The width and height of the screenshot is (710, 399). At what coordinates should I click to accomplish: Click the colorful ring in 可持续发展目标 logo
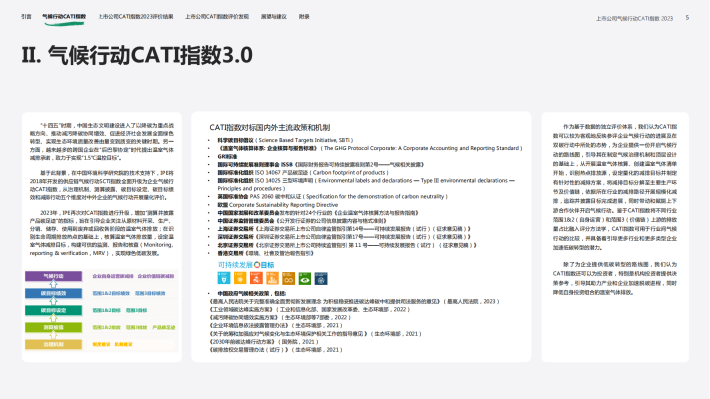click(x=257, y=265)
